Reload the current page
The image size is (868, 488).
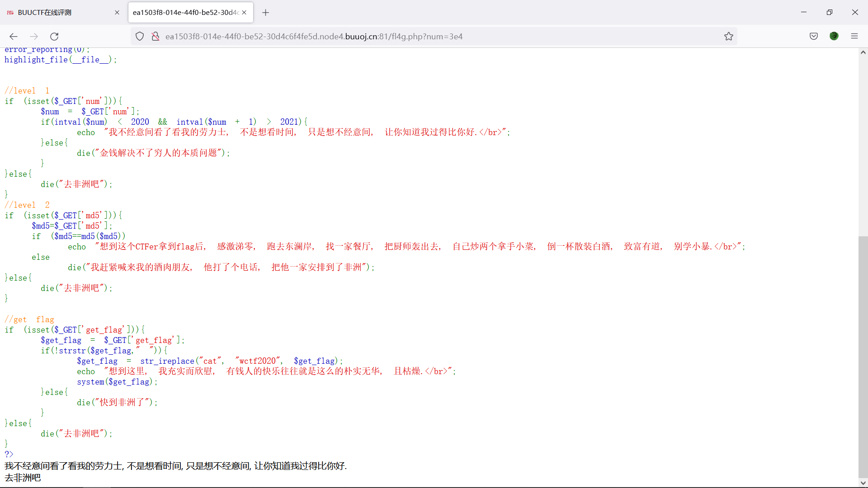tap(54, 37)
